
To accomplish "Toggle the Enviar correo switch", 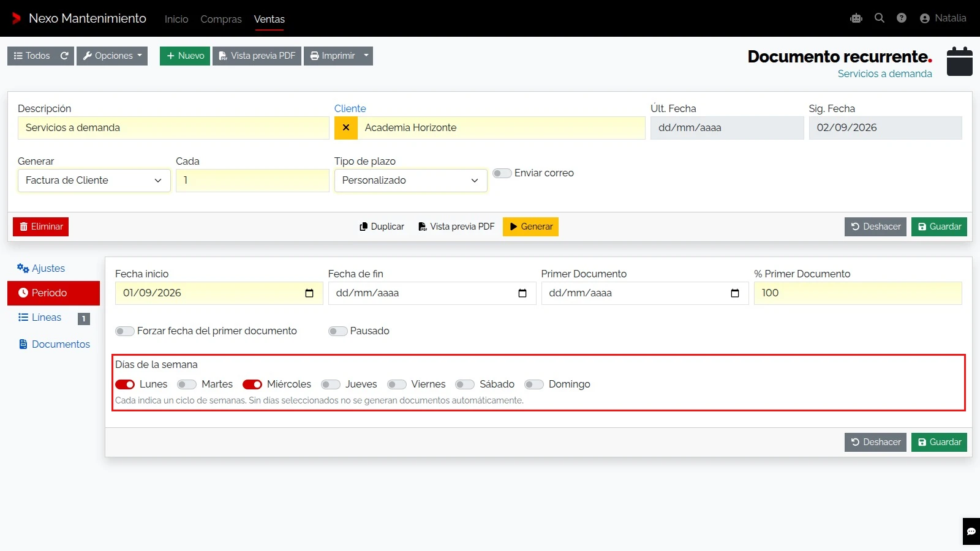I will tap(502, 173).
